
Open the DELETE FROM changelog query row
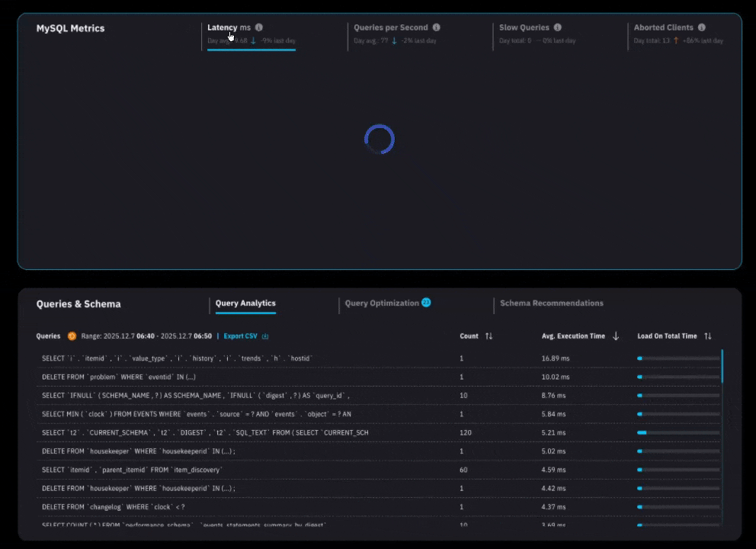[x=379, y=507]
